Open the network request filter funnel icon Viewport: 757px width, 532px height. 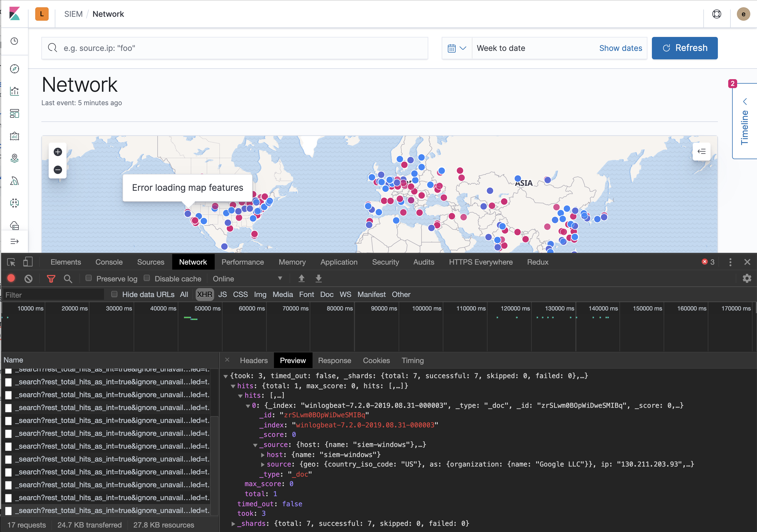coord(51,279)
